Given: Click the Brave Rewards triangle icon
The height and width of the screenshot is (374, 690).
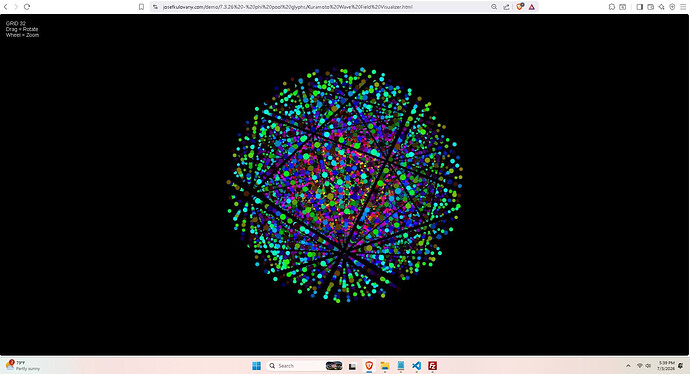Looking at the screenshot, I should pos(532,7).
